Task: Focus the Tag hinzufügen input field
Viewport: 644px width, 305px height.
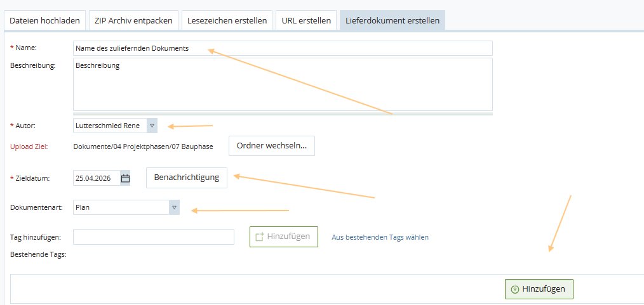Action: 154,237
